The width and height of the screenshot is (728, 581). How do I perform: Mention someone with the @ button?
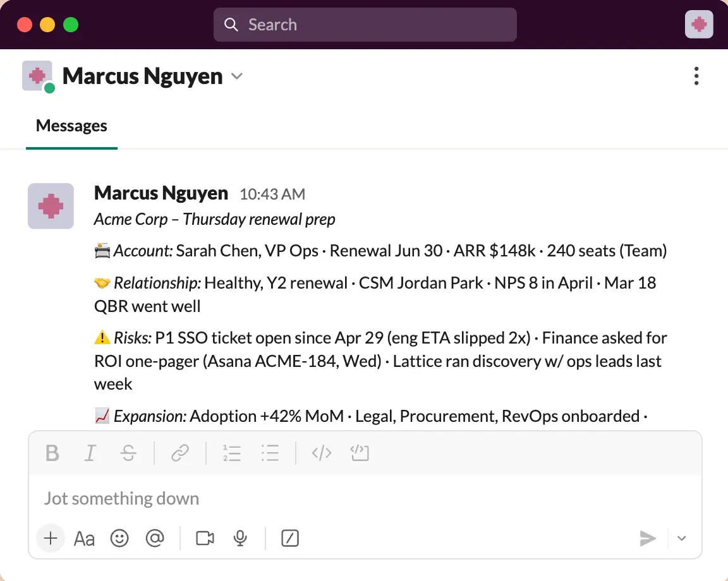(x=155, y=538)
